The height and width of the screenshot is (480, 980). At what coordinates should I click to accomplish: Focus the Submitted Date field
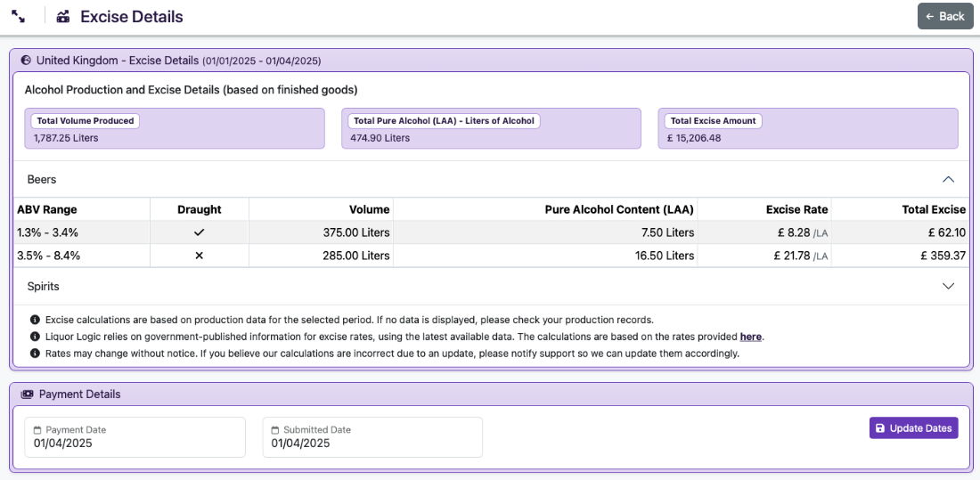[372, 443]
